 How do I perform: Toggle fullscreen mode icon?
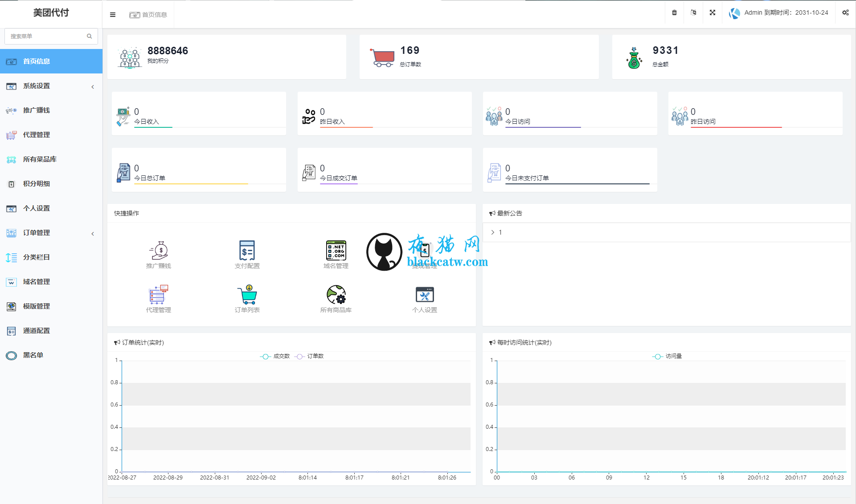click(x=713, y=12)
